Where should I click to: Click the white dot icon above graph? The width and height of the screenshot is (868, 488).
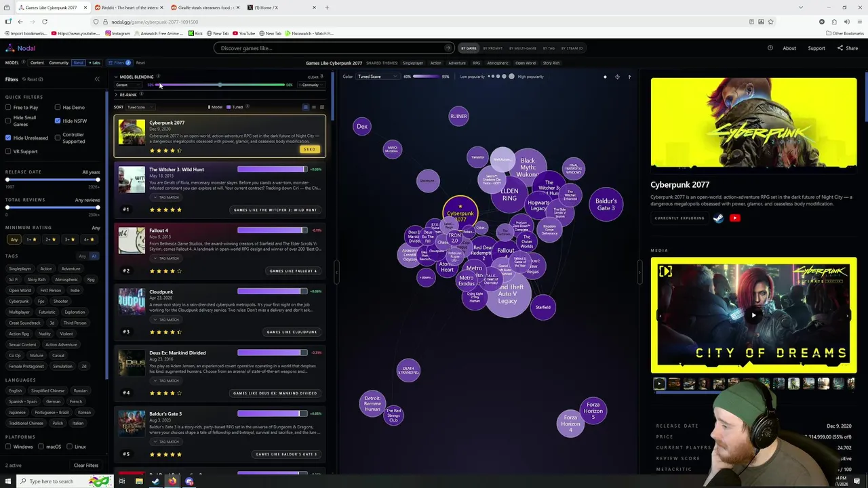pyautogui.click(x=605, y=77)
